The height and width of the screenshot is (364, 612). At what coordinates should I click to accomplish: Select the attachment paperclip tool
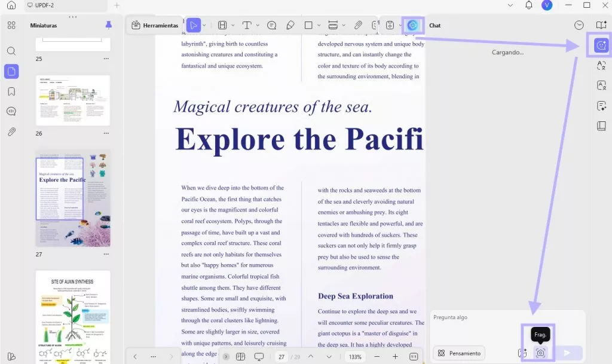(358, 25)
